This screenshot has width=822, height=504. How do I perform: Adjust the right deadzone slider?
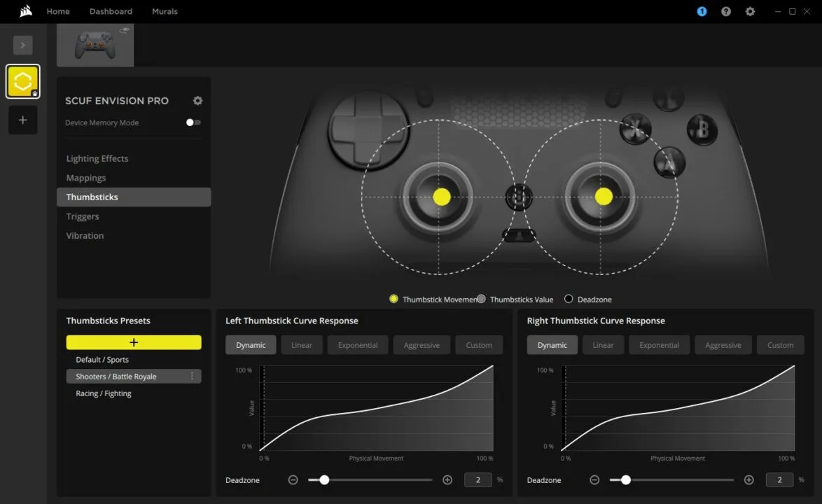pos(625,480)
